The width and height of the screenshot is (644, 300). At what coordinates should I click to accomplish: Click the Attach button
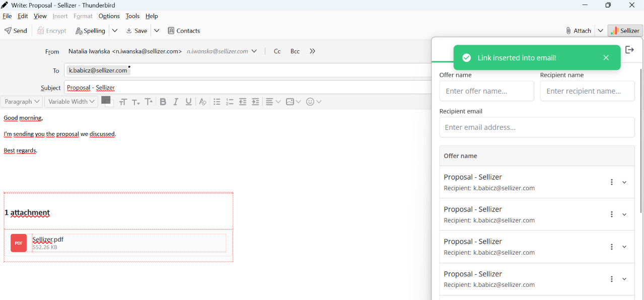(x=578, y=31)
